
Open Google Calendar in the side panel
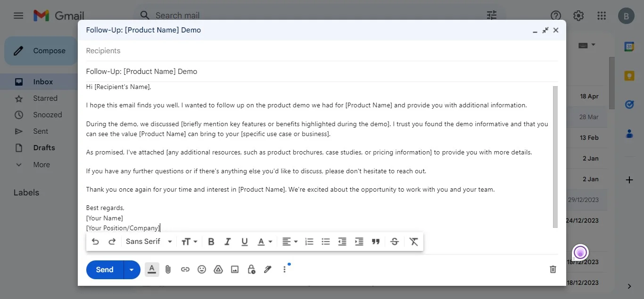(x=629, y=47)
